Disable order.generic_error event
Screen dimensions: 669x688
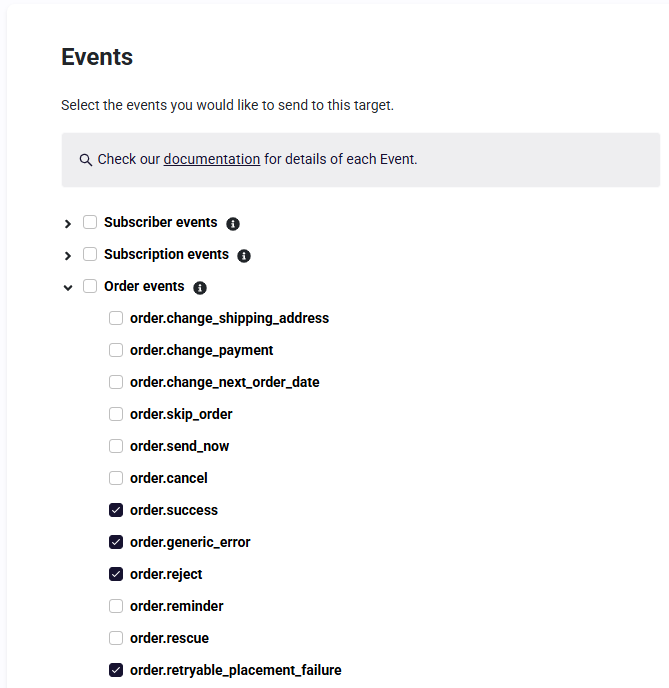click(x=116, y=542)
